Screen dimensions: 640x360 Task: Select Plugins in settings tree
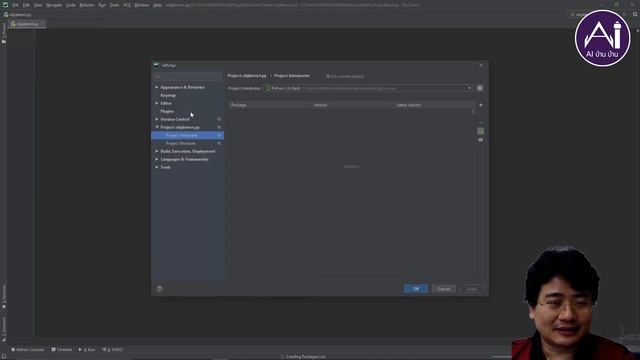click(x=167, y=111)
